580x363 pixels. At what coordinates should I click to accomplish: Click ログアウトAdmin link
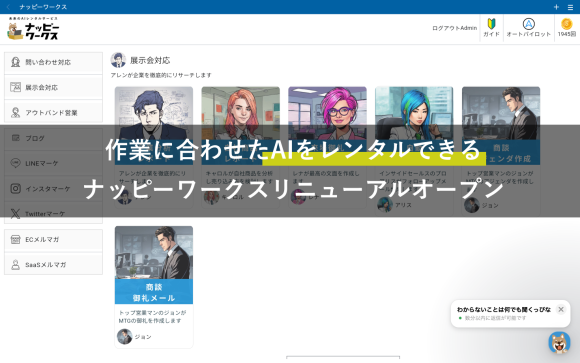click(x=455, y=28)
